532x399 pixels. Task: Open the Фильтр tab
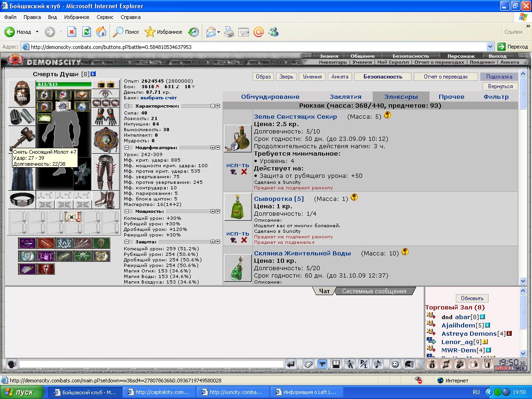(x=496, y=97)
